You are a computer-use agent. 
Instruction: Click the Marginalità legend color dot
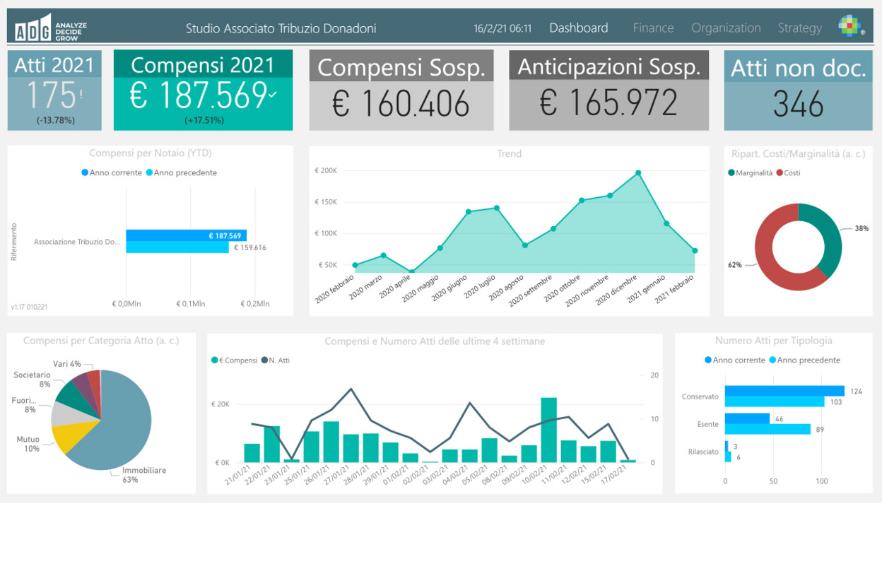731,173
